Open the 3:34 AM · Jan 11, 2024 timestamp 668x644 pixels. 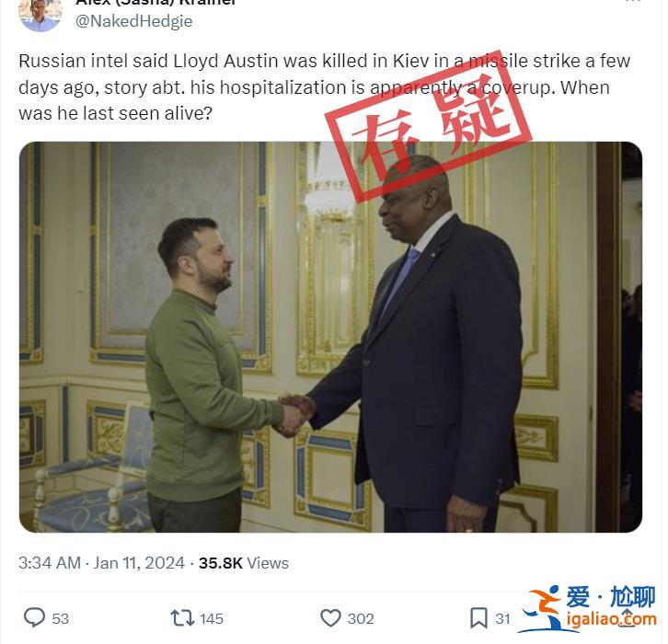pos(101,563)
